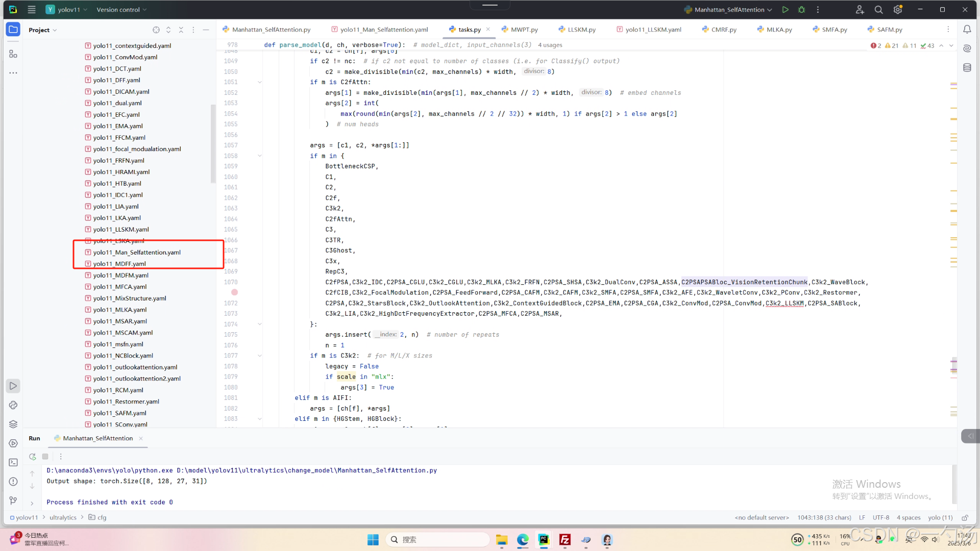Toggle the breakpoint at line 1071
The height and width of the screenshot is (551, 980).
pos(234,292)
